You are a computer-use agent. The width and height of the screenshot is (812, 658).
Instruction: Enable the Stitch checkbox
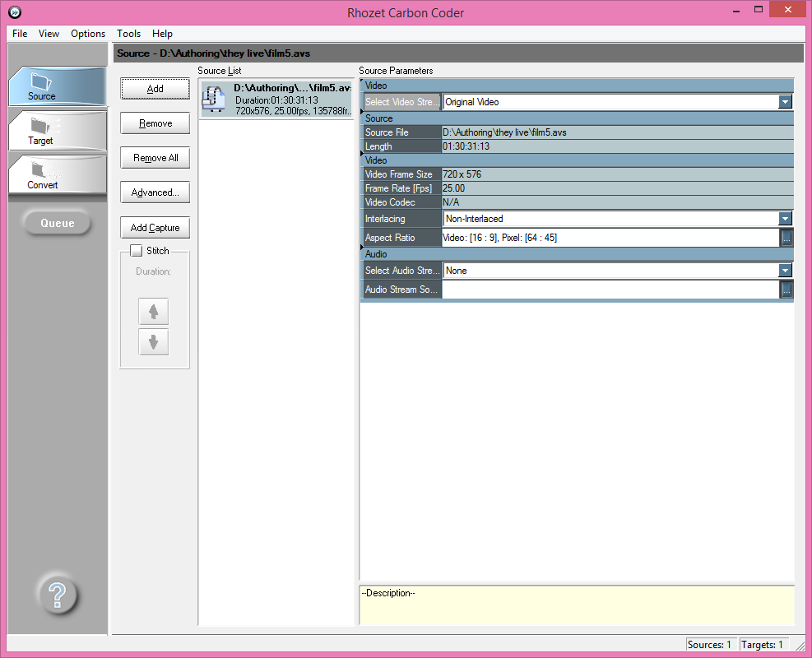(137, 251)
